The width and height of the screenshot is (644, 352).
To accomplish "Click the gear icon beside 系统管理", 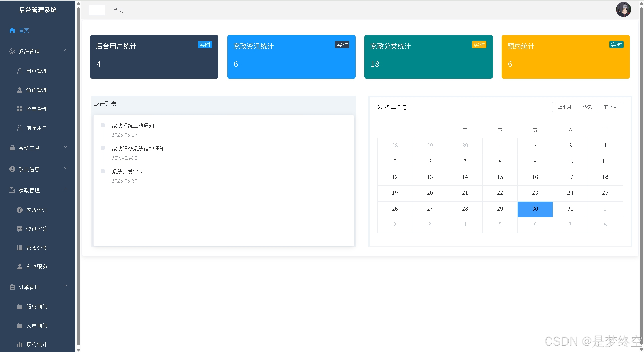I will click(x=12, y=51).
